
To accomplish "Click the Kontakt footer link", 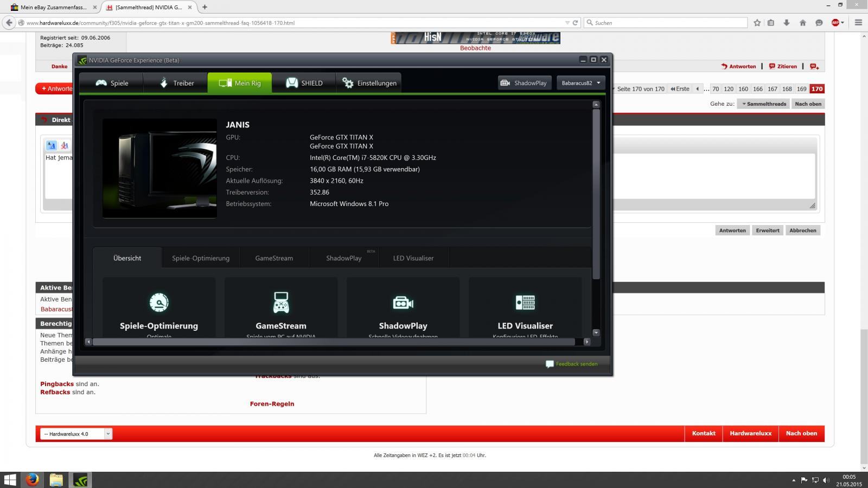I will (x=704, y=433).
